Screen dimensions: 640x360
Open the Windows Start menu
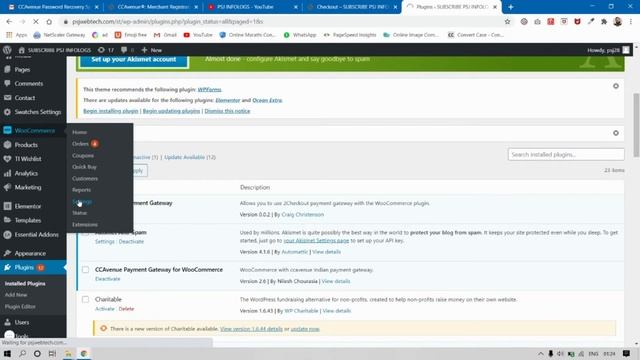[7, 353]
